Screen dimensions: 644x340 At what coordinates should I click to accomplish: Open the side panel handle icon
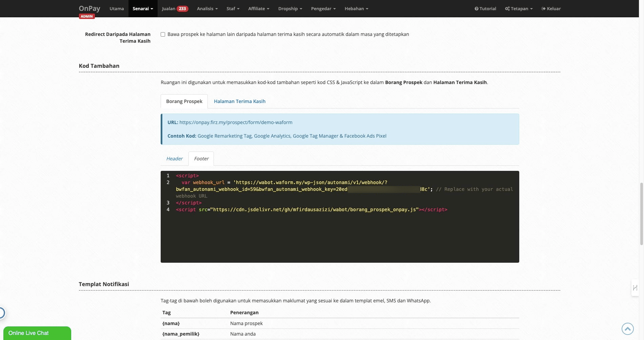635,288
